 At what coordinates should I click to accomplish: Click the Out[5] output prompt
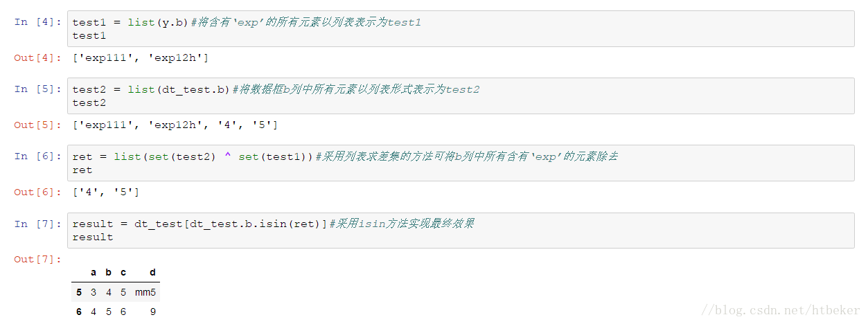tap(38, 125)
